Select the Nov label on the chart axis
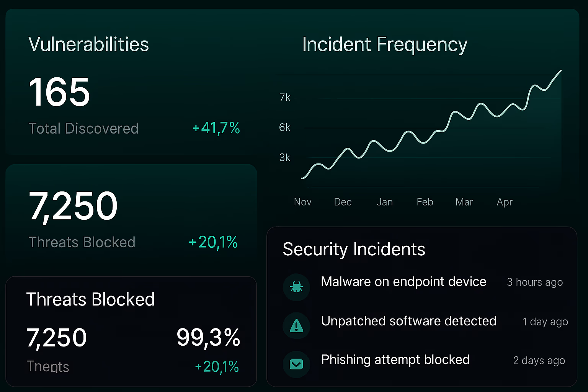Screen dimensions: 588x392 [x=302, y=202]
